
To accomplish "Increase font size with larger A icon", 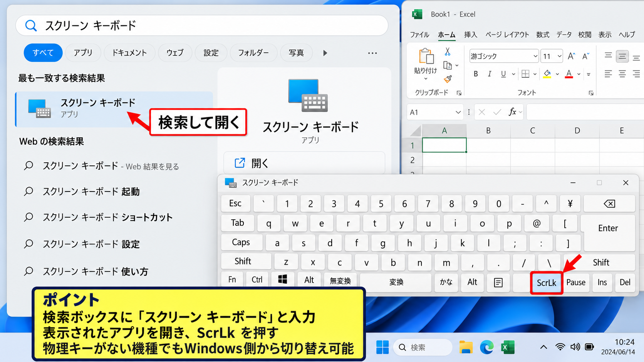I will 572,56.
